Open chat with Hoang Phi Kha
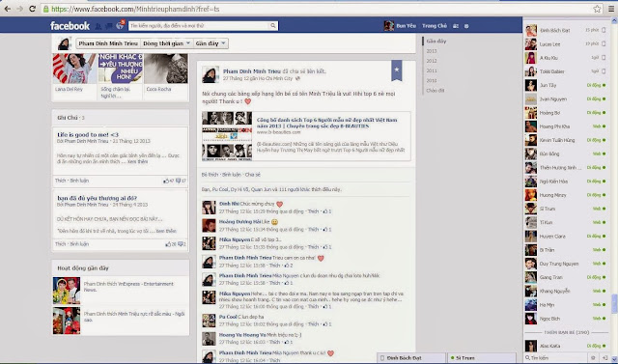Viewport: 618px width, 364px height. [x=566, y=126]
